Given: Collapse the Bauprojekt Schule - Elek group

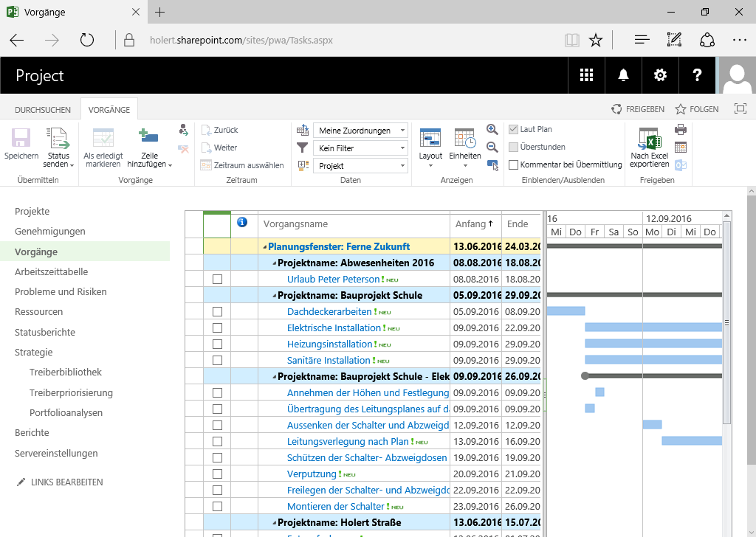Looking at the screenshot, I should click(x=275, y=377).
